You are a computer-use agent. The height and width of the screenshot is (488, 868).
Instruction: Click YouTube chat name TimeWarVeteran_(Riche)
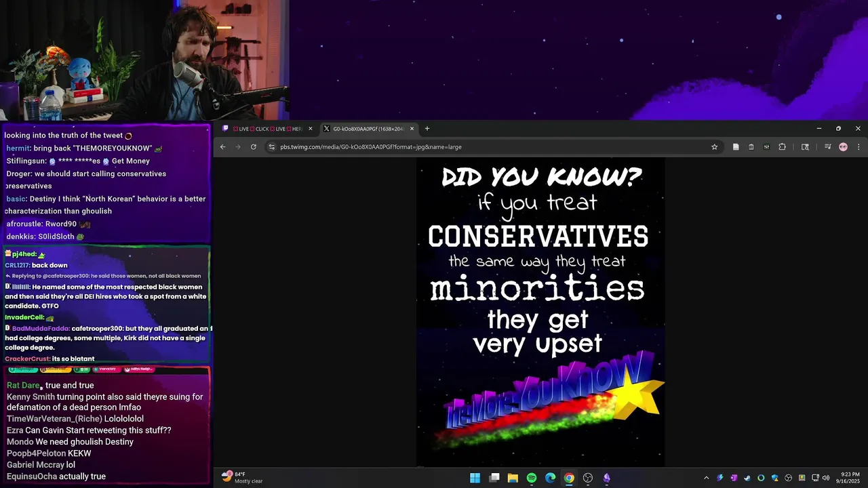click(x=54, y=419)
